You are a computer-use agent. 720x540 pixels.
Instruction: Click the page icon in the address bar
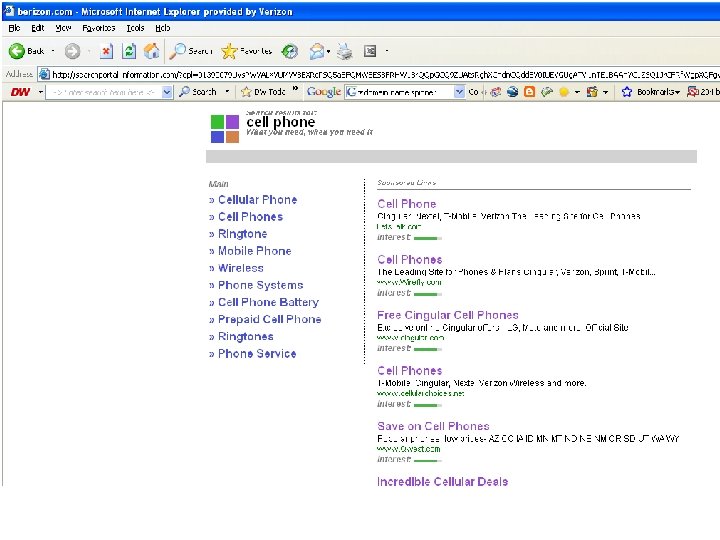(44, 74)
